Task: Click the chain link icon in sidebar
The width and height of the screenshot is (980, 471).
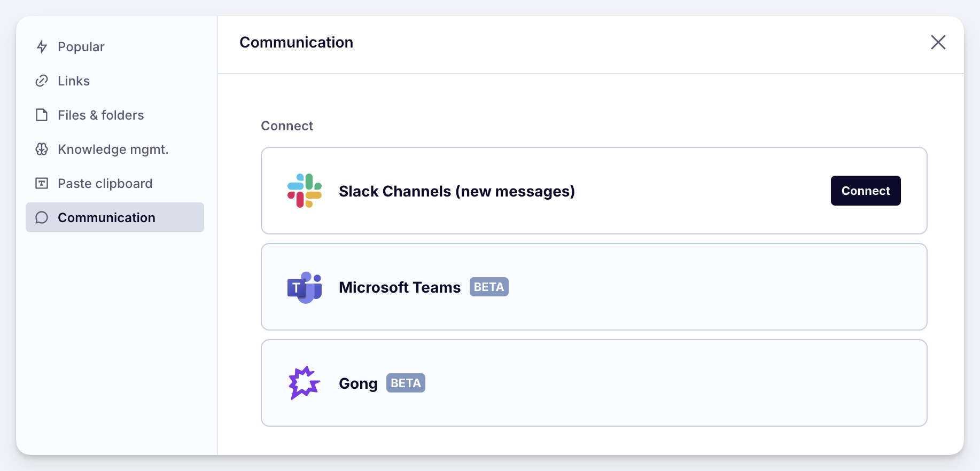Action: point(42,81)
